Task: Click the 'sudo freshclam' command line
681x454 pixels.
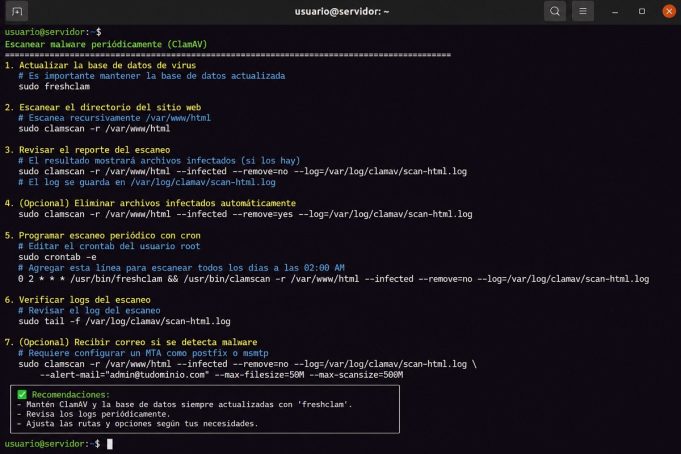Action: tap(54, 86)
